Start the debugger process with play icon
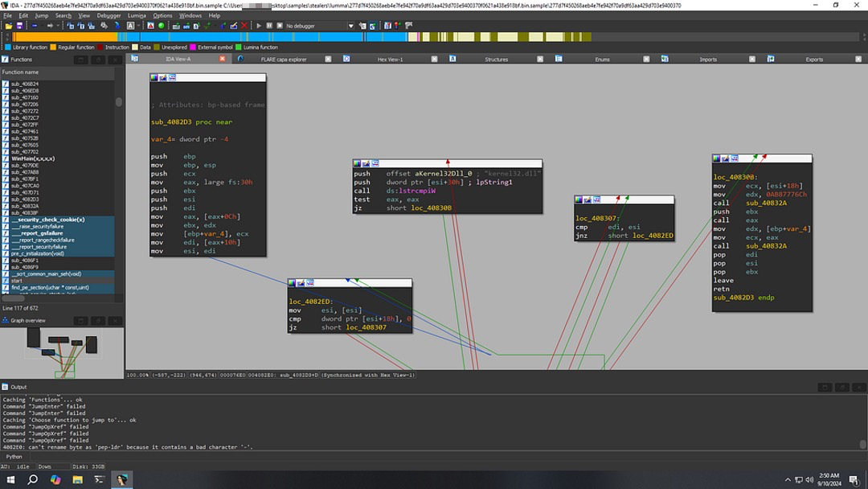The width and height of the screenshot is (868, 489). click(259, 26)
